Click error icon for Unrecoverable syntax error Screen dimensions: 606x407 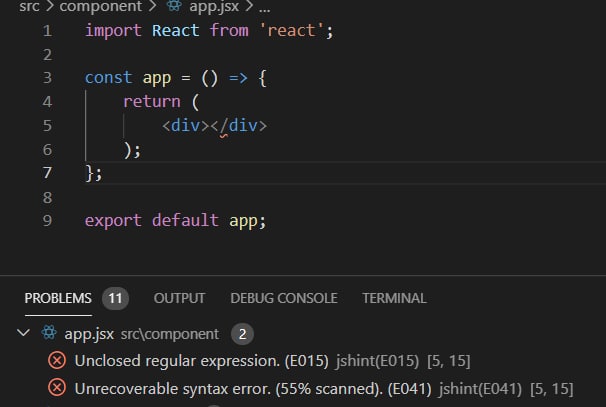(x=57, y=388)
